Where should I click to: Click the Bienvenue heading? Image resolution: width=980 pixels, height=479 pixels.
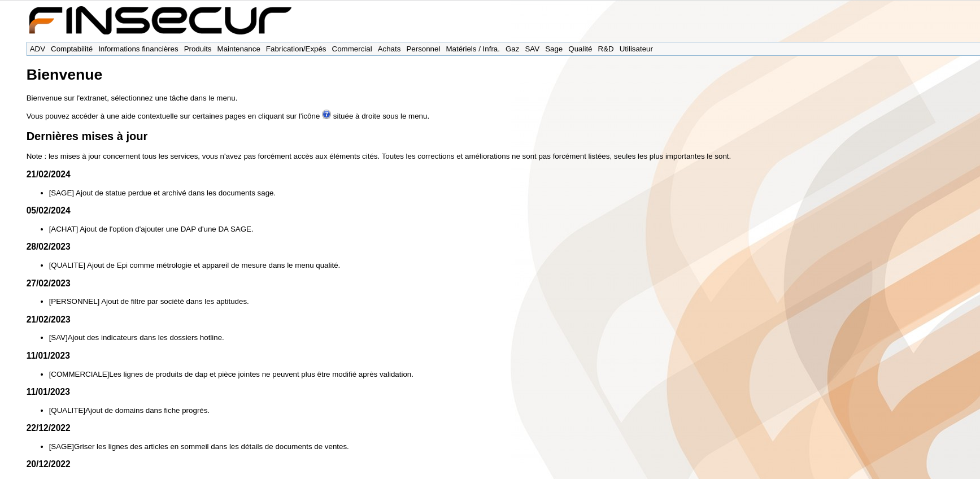click(64, 75)
